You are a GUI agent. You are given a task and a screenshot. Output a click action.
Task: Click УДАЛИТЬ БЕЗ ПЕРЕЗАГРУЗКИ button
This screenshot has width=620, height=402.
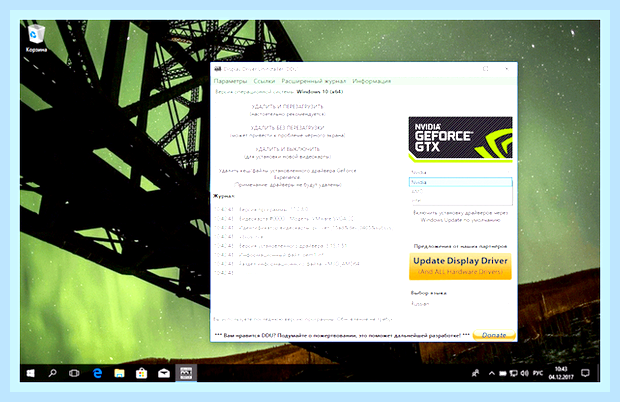click(x=287, y=131)
